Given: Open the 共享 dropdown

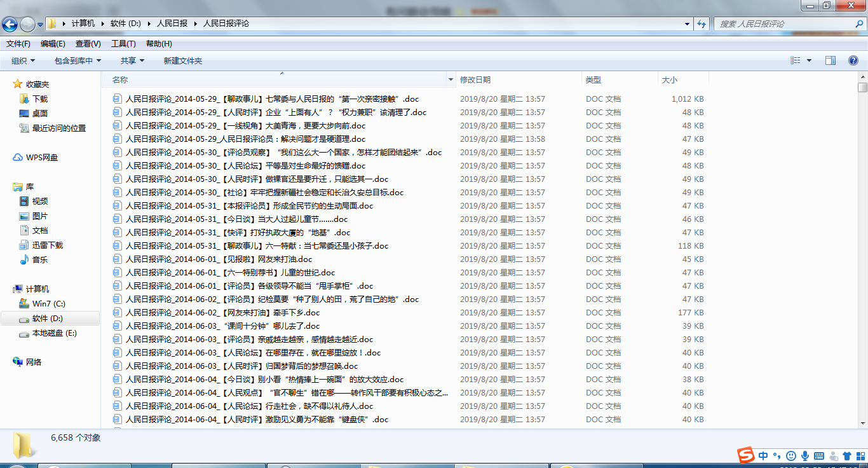Looking at the screenshot, I should [x=132, y=60].
